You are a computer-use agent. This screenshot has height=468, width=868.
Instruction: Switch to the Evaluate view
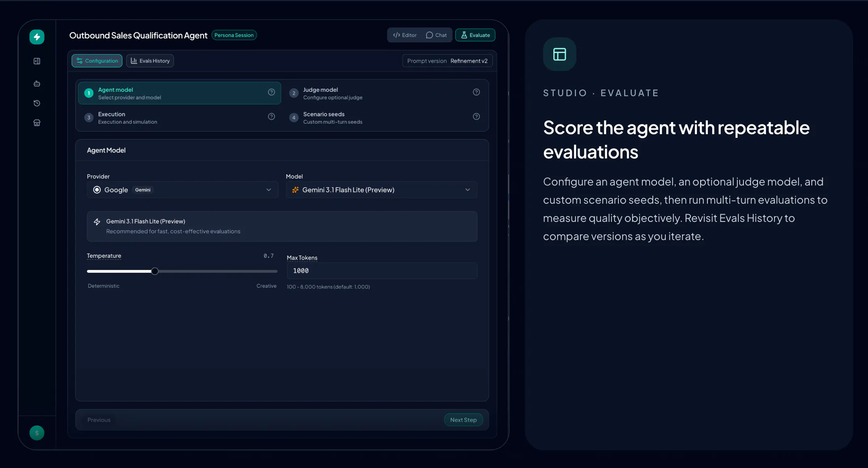pos(475,35)
